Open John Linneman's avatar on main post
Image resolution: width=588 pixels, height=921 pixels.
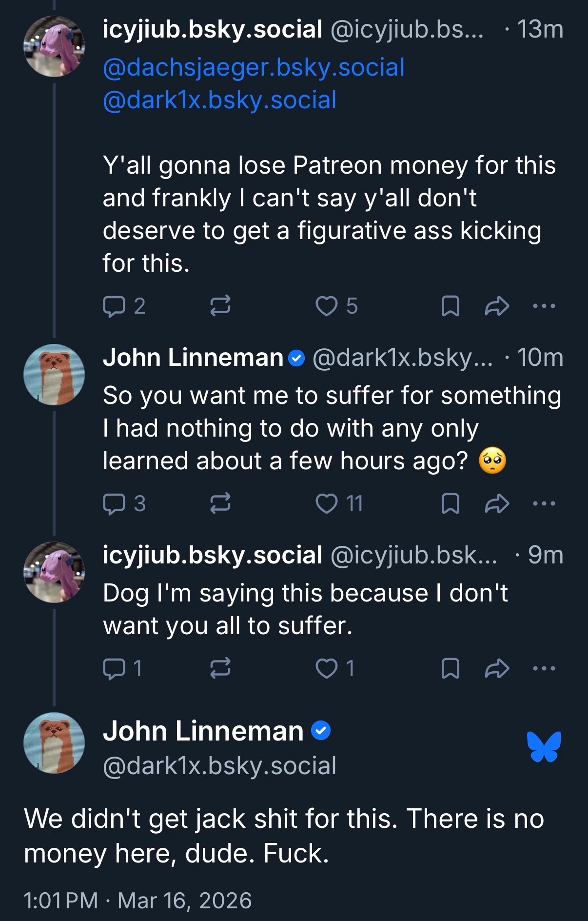click(54, 742)
